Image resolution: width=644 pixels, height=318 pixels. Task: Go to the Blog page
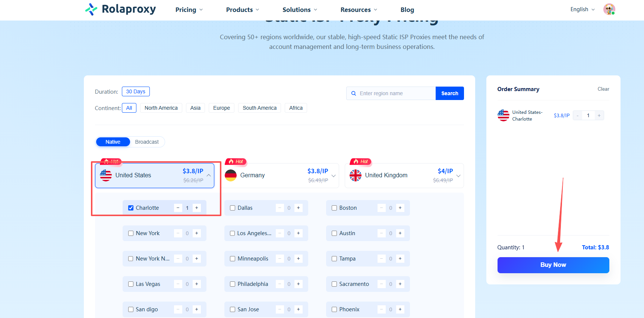(407, 10)
